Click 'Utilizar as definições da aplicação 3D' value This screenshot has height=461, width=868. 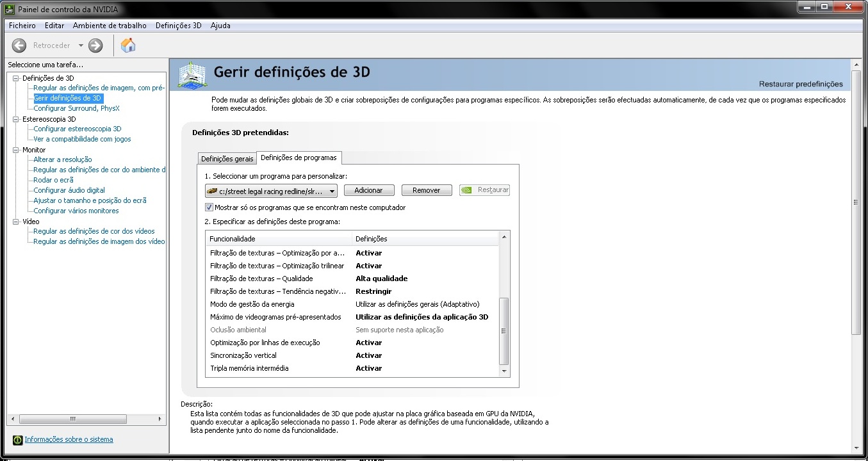coord(422,317)
